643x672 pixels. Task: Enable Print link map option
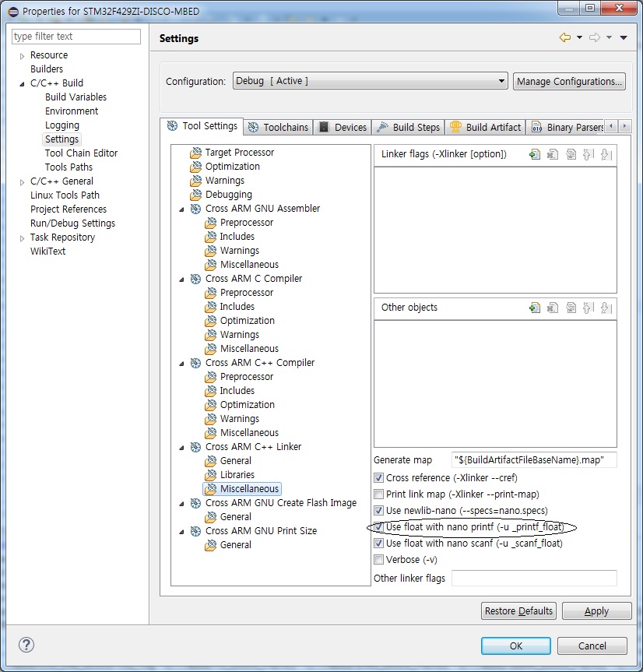tap(379, 494)
